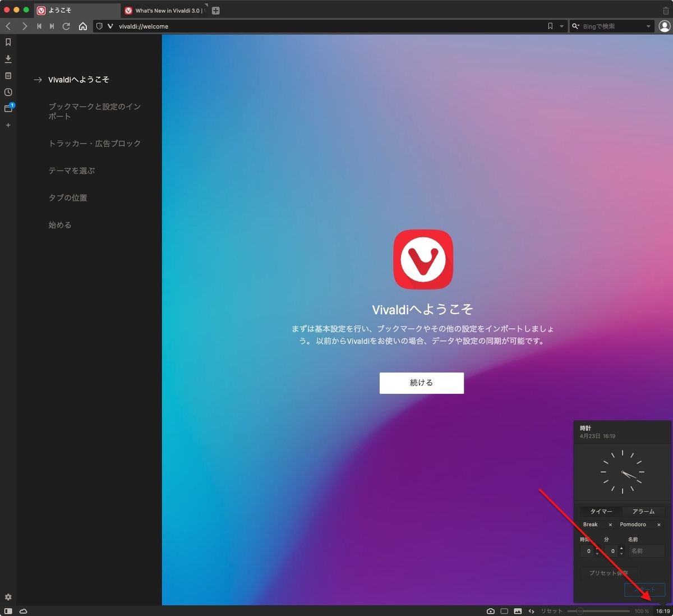
Task: Select the Pomodoro timer preset
Action: coord(633,525)
